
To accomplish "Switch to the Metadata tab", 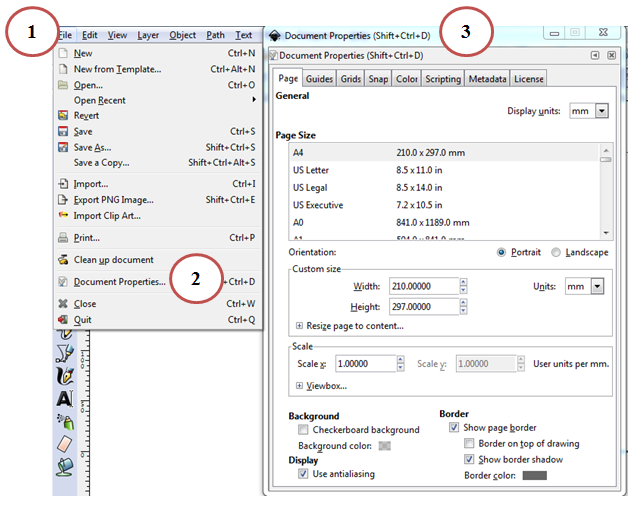I will pyautogui.click(x=487, y=79).
